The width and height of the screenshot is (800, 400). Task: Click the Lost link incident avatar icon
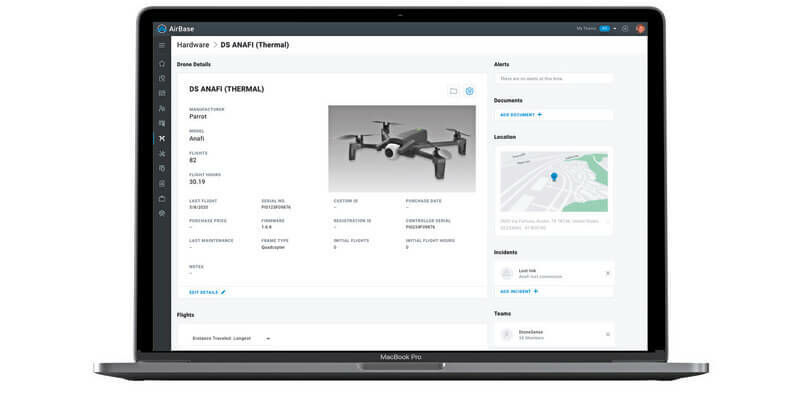(x=507, y=273)
